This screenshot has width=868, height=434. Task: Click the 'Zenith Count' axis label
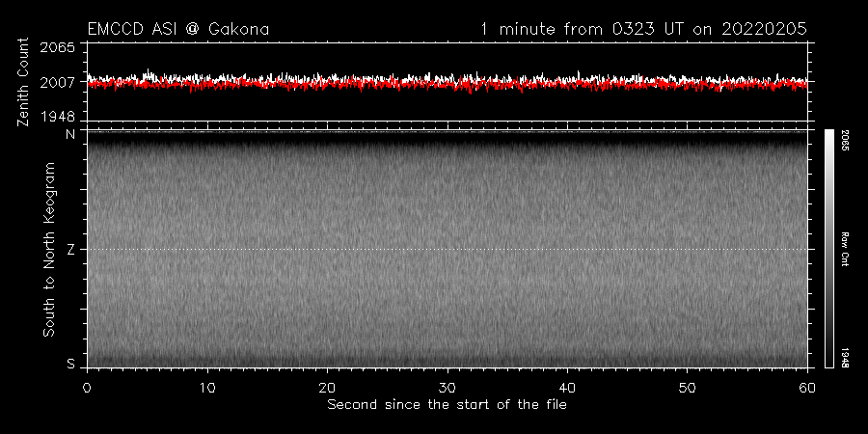point(23,82)
